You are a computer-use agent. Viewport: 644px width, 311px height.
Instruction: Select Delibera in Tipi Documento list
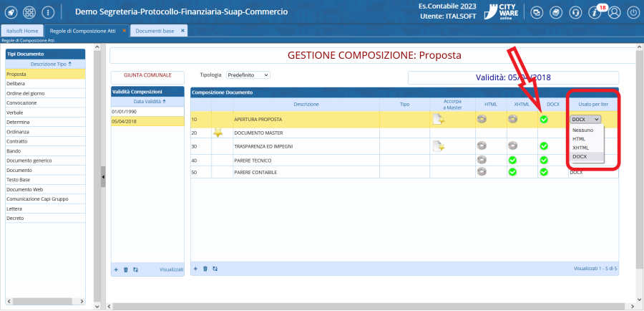tap(16, 83)
